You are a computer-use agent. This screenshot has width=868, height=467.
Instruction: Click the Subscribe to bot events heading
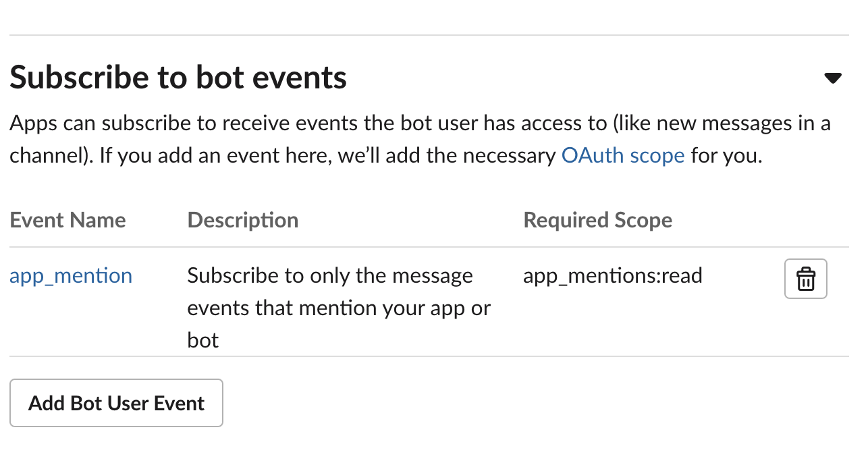point(178,77)
